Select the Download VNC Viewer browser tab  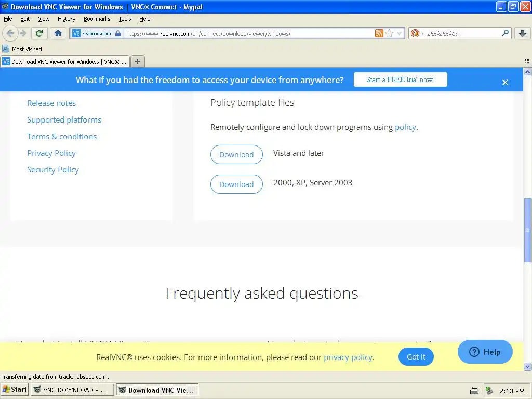point(65,62)
